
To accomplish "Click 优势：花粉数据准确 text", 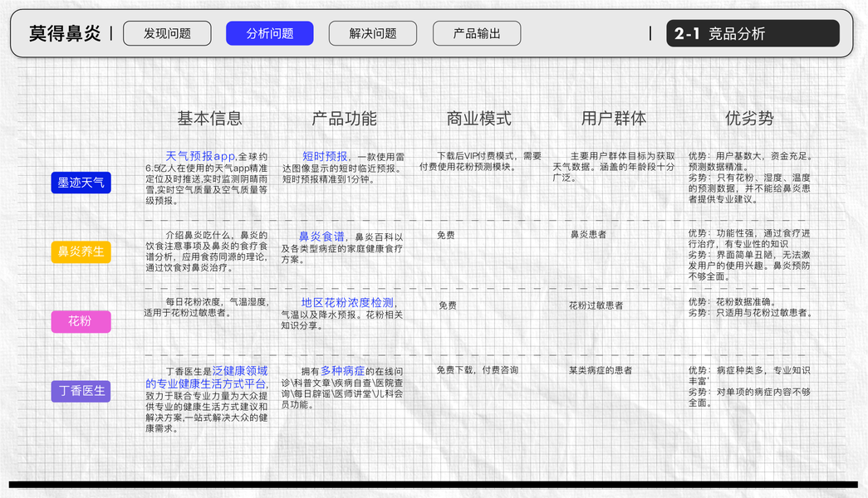I will (x=733, y=302).
